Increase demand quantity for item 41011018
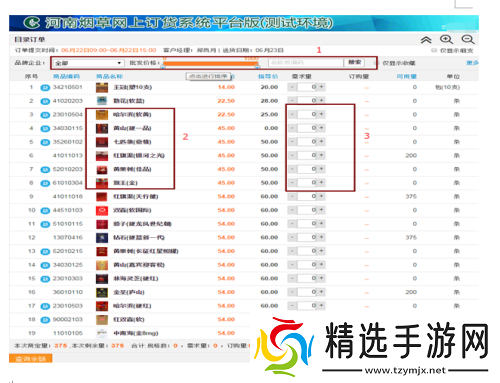 (x=321, y=196)
